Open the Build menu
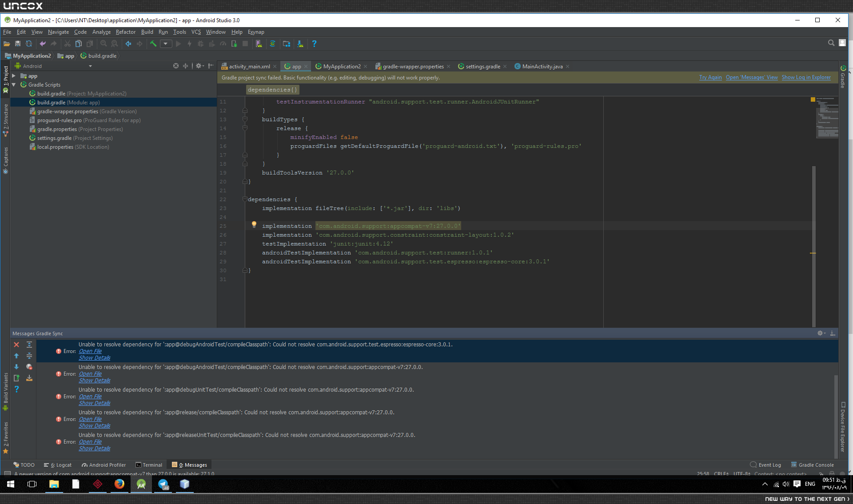This screenshot has height=504, width=853. tap(147, 32)
